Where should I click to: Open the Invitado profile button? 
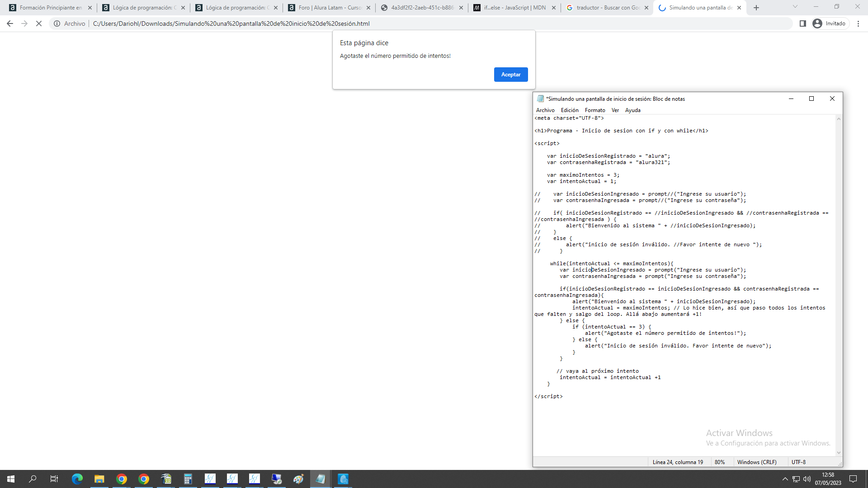(830, 23)
